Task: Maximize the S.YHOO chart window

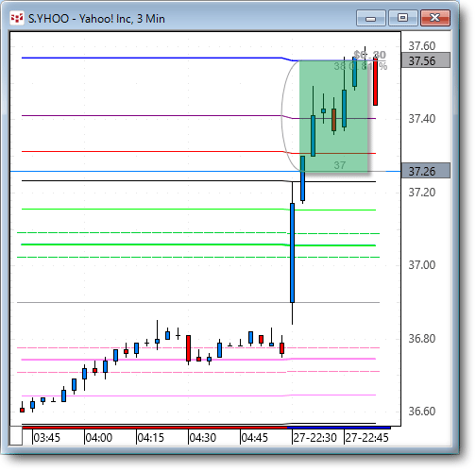Action: tap(402, 18)
